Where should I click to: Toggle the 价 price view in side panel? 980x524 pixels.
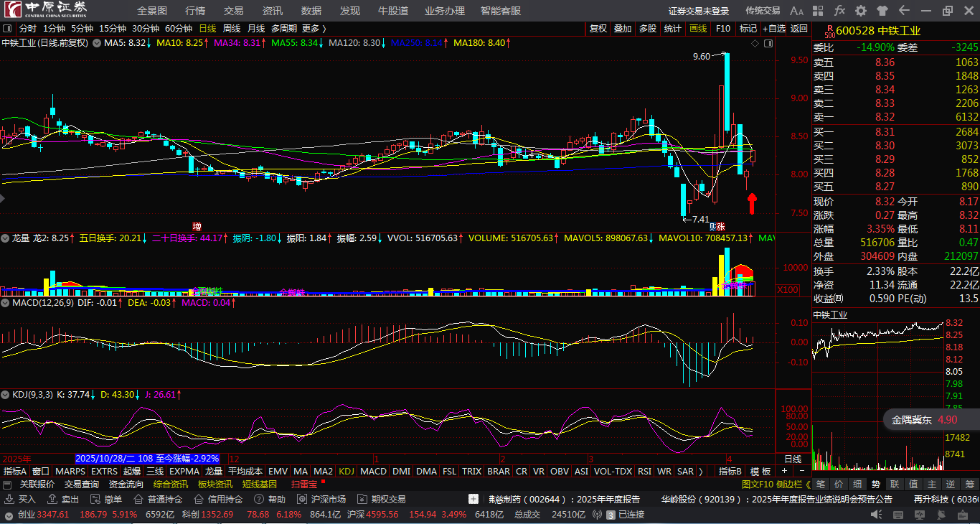click(839, 484)
